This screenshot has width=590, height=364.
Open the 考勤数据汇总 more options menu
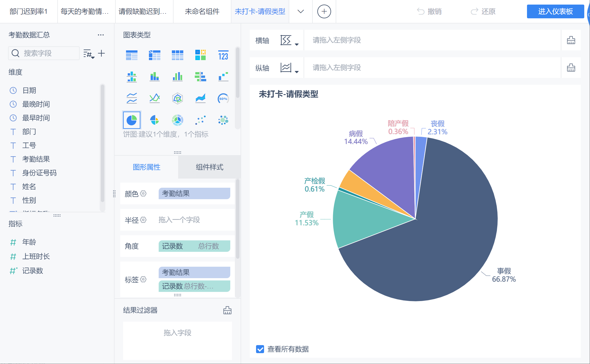[101, 35]
